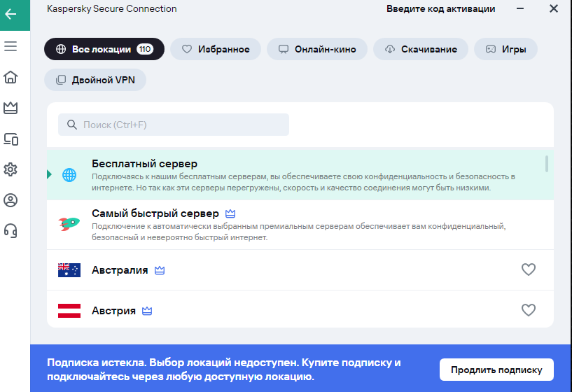
Task: Go to Home via house icon
Action: (x=11, y=77)
